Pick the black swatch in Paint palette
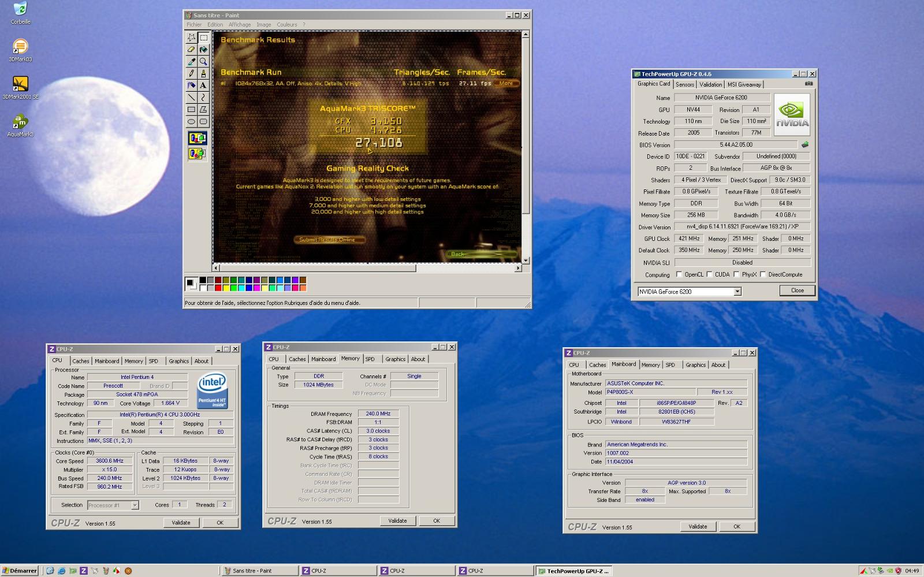Viewport: 924px width, 577px height. (203, 280)
